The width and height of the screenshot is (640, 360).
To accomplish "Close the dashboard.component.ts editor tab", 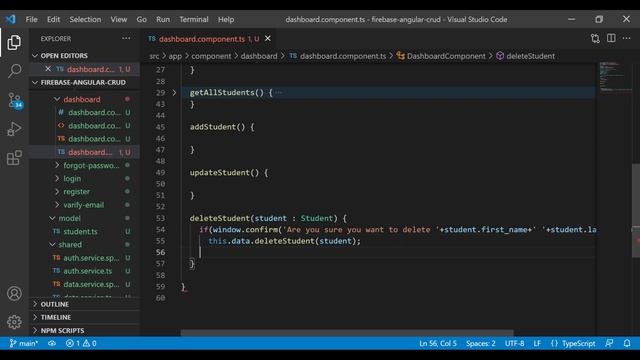I will coord(268,38).
